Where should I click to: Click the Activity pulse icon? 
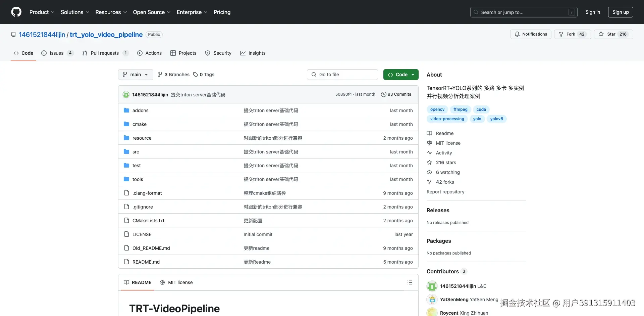point(429,153)
